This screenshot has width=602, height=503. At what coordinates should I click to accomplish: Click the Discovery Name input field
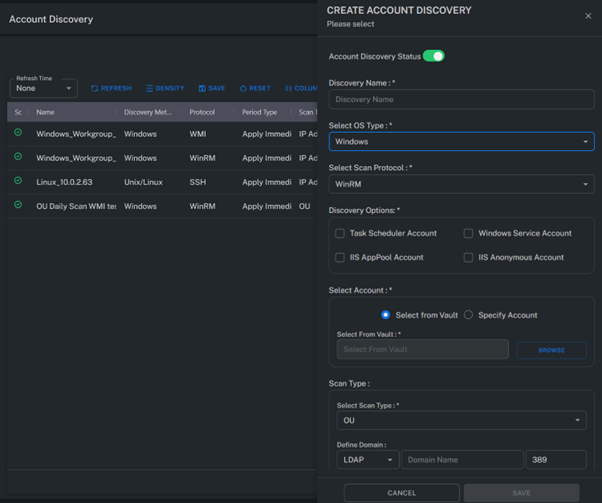coord(461,100)
